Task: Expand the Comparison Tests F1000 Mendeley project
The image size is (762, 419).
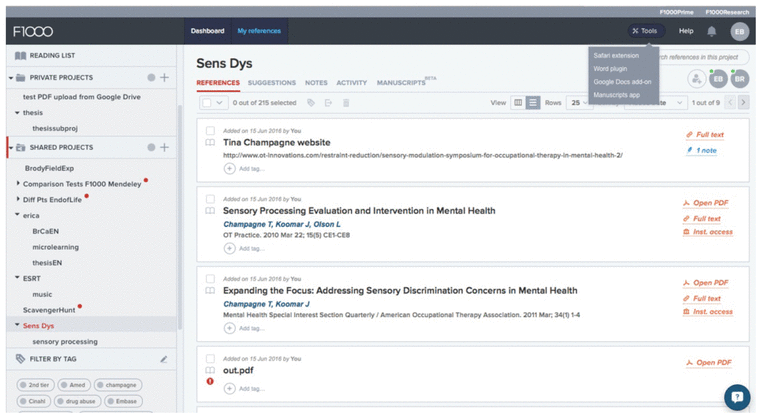Action: [19, 183]
